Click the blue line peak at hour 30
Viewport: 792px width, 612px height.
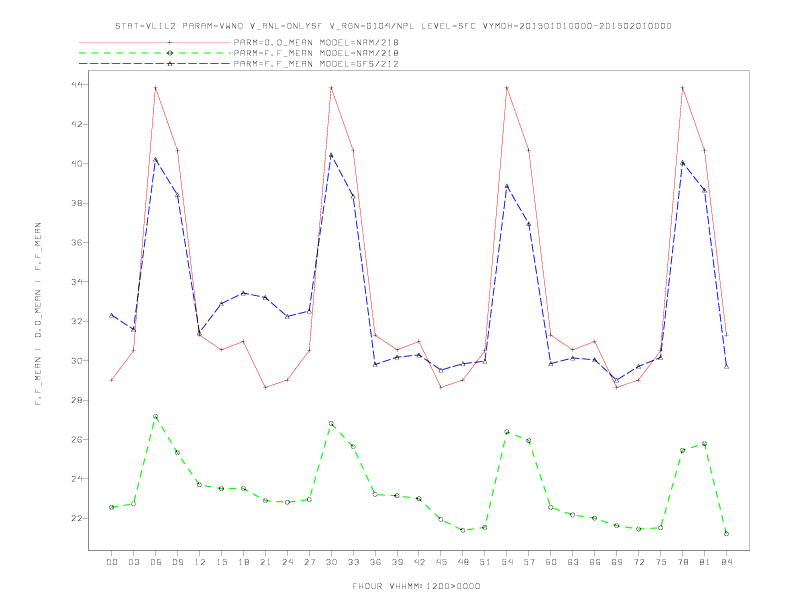click(x=331, y=156)
